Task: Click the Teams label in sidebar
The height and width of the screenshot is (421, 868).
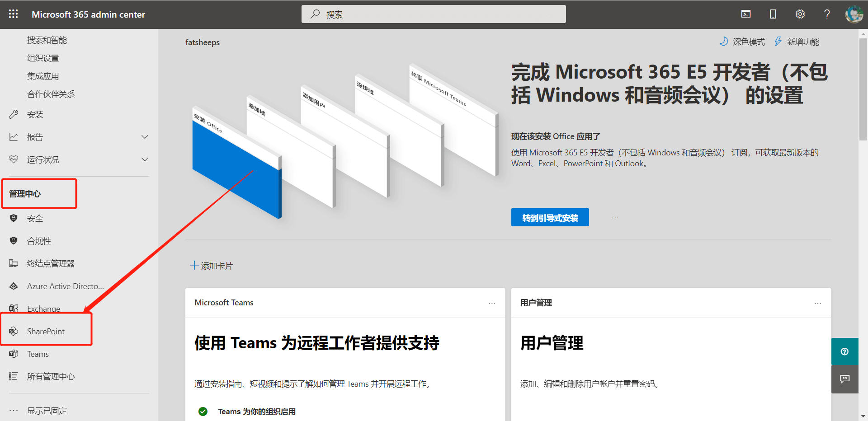Action: pos(38,354)
